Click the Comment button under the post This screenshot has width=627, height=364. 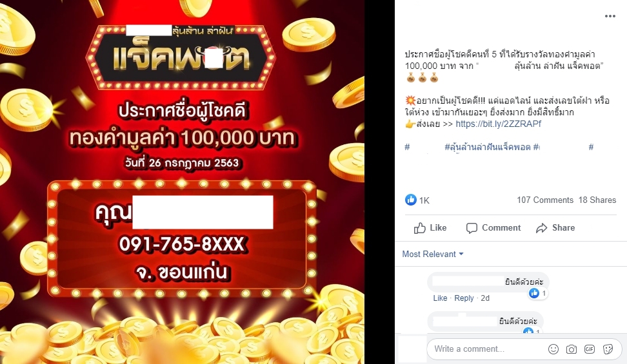(493, 228)
